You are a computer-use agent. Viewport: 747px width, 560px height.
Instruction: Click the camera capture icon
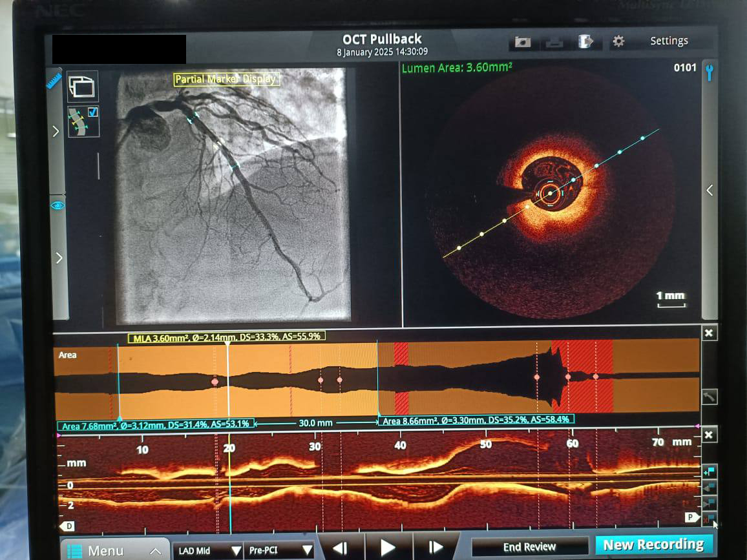(x=522, y=42)
